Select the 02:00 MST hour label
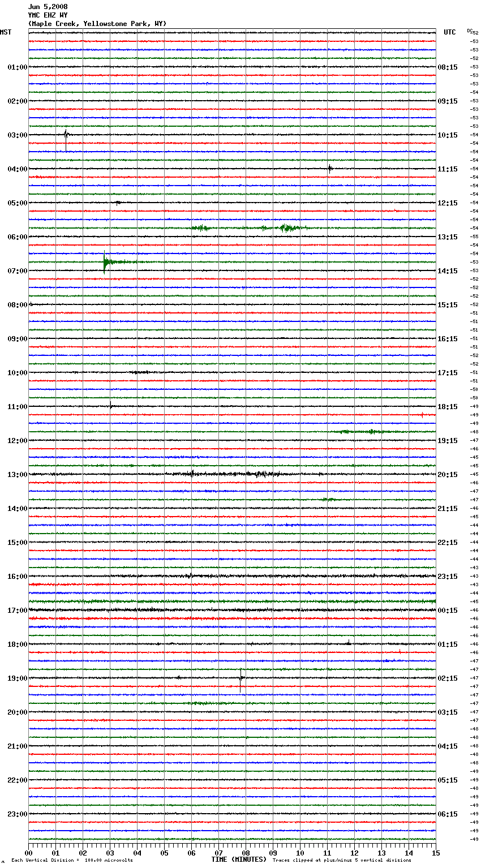The width and height of the screenshot is (481, 868). coord(18,101)
